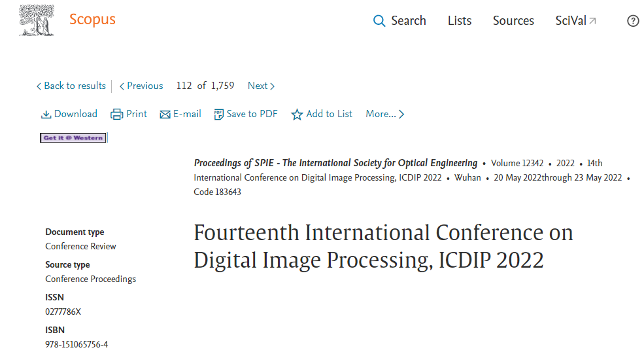
Task: Click the Search magnifier icon
Action: coord(379,21)
